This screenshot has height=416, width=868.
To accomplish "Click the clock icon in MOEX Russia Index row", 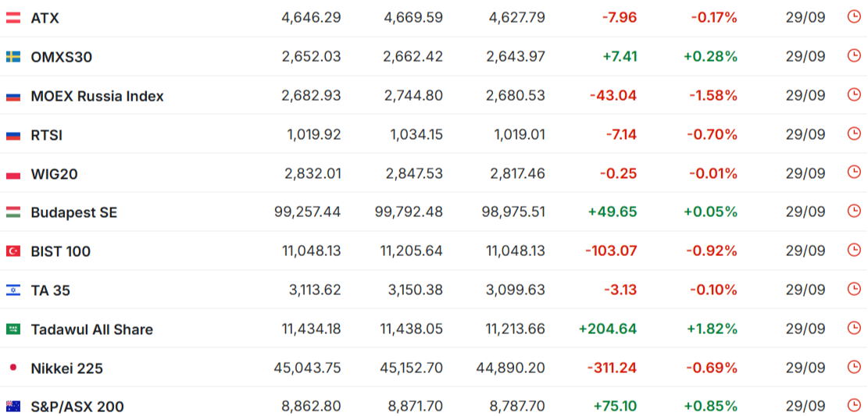I will (854, 94).
